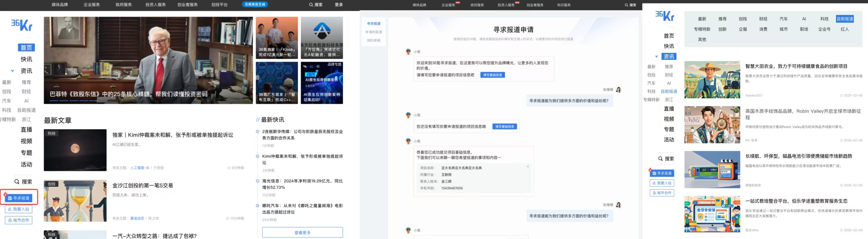This screenshot has width=868, height=239.
Task: Click 张珊珊's avatar above her first question
Action: [x=618, y=90]
